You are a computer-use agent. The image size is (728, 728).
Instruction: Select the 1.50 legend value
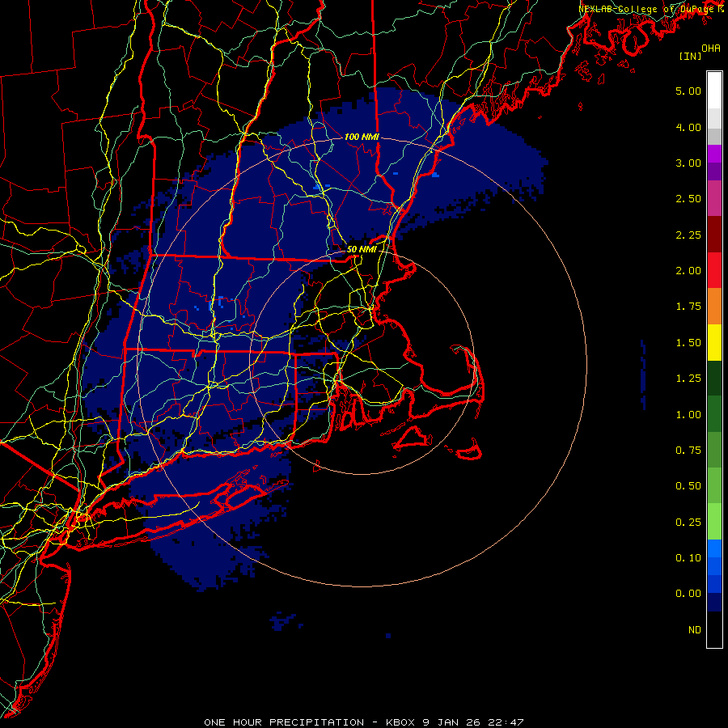tap(688, 343)
